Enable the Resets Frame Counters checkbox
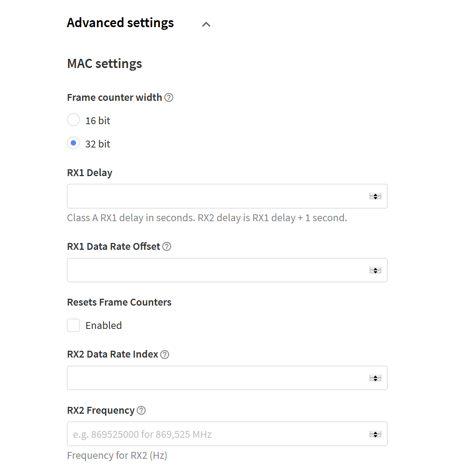The image size is (453, 476). [x=73, y=325]
